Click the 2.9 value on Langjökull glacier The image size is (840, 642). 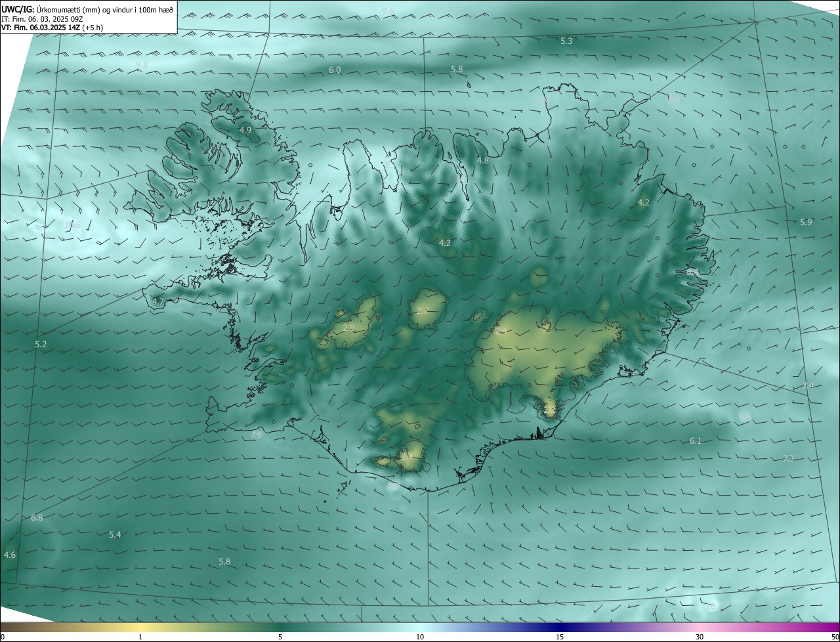pos(348,328)
